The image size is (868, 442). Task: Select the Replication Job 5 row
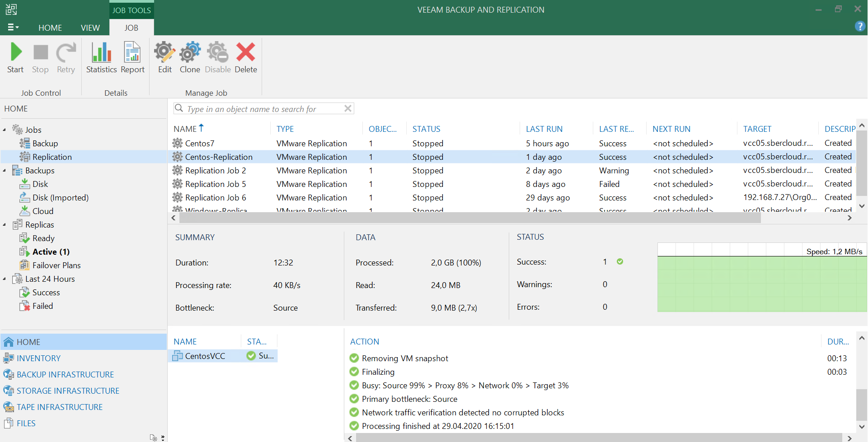tap(511, 184)
